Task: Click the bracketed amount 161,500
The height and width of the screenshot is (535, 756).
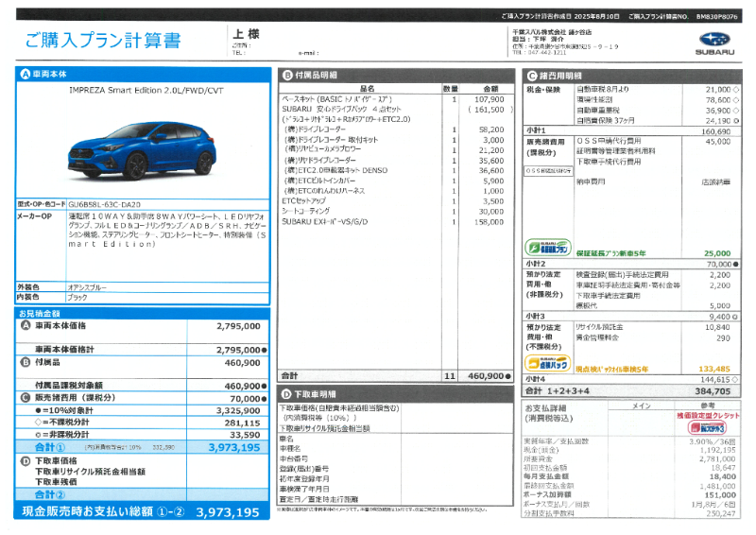Action: 489,110
